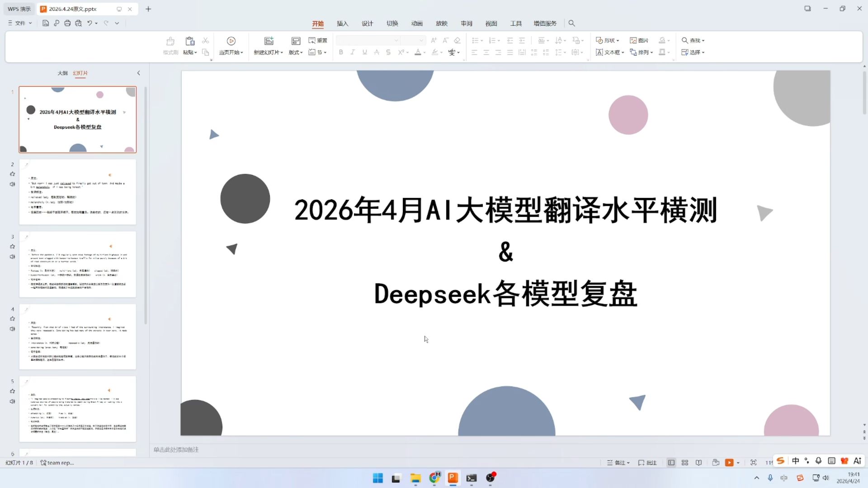Select slide 4 thumbnail
Screen dimensions: 868x488
[78, 337]
